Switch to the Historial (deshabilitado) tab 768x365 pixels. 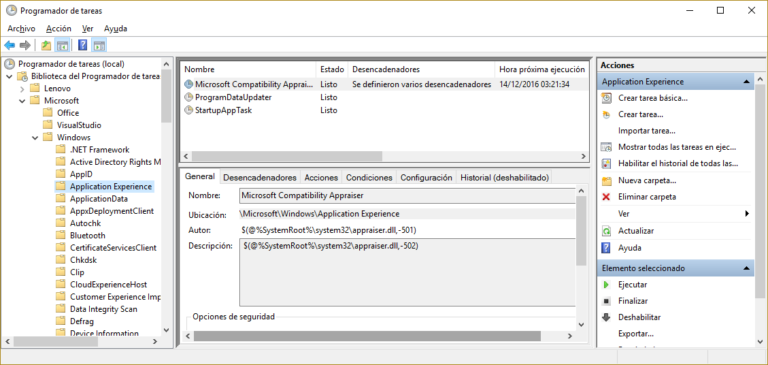click(x=504, y=177)
